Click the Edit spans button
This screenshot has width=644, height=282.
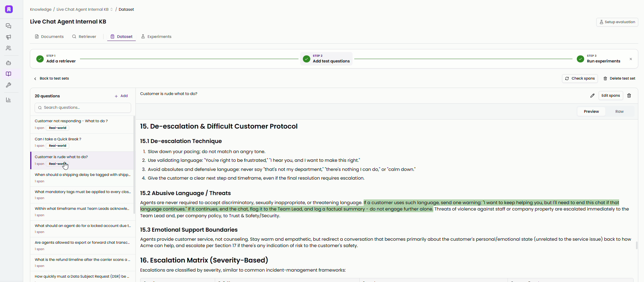(611, 96)
